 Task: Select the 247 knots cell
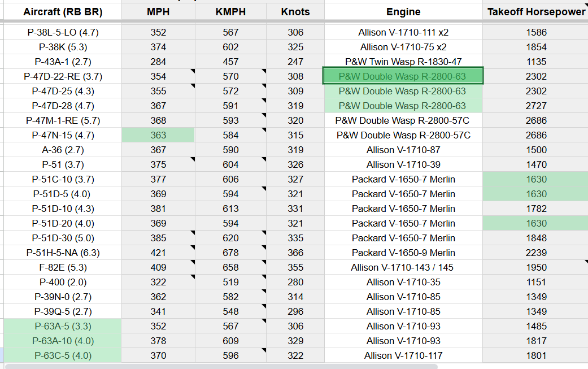295,62
